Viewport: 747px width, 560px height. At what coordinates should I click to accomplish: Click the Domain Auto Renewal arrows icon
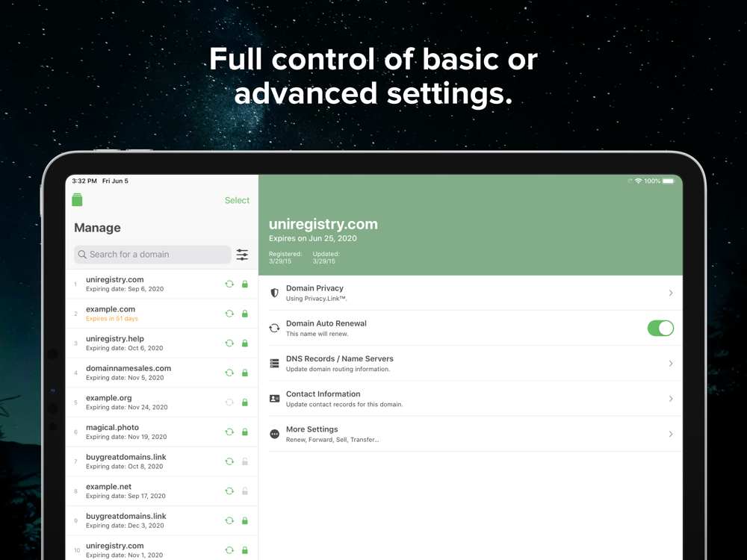point(274,328)
